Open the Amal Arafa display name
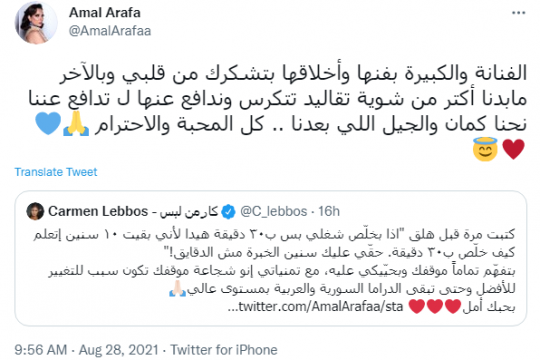The width and height of the screenshot is (540, 360). point(105,12)
